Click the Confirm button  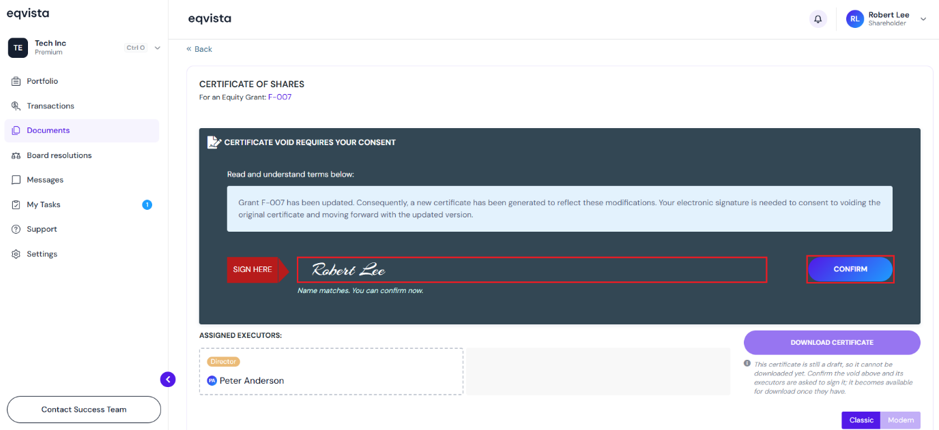pos(850,269)
